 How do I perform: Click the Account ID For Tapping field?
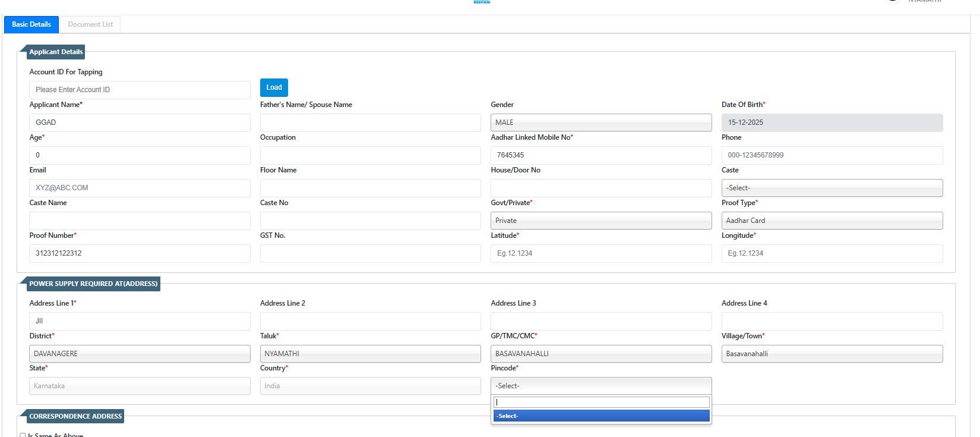click(140, 90)
